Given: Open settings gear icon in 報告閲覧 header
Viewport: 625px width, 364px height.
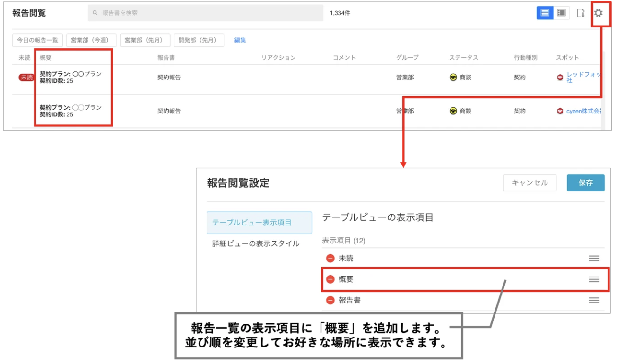Looking at the screenshot, I should click(x=598, y=13).
